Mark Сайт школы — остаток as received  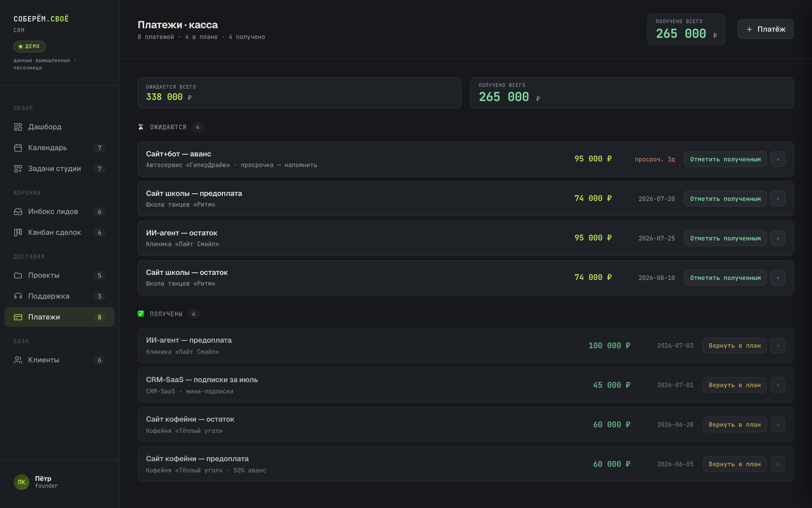725,278
